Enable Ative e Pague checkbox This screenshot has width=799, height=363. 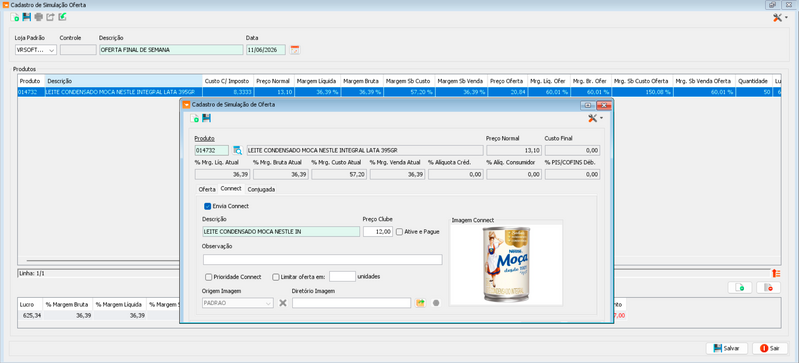(400, 231)
